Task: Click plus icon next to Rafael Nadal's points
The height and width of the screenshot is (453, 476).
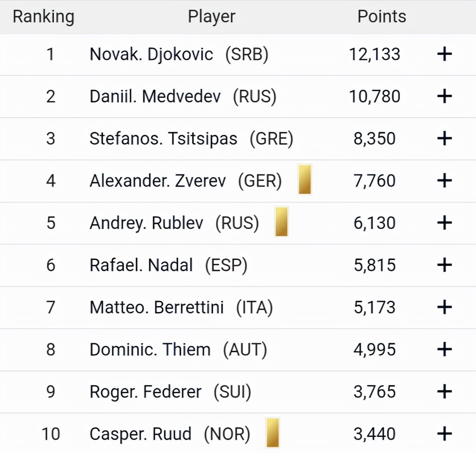Action: (444, 265)
